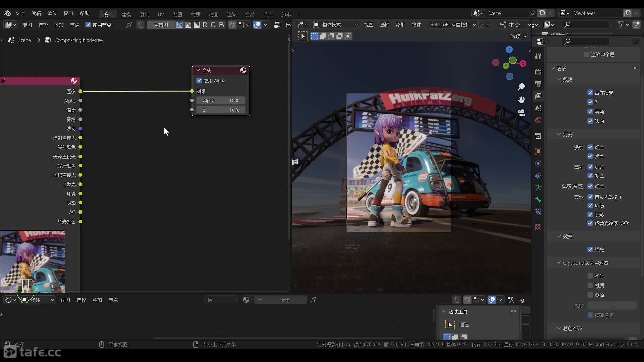Image resolution: width=644 pixels, height=362 pixels.
Task: Open the Armature data properties tab
Action: tap(538, 188)
